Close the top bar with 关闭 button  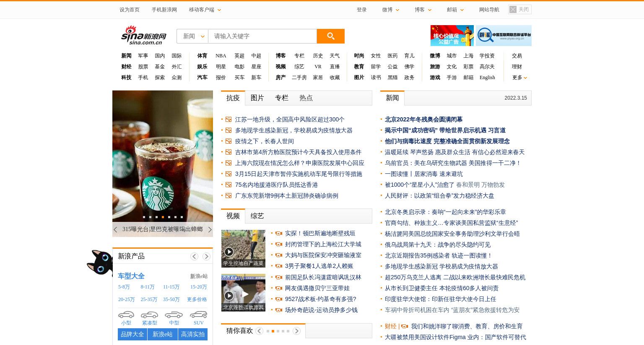pyautogui.click(x=520, y=9)
